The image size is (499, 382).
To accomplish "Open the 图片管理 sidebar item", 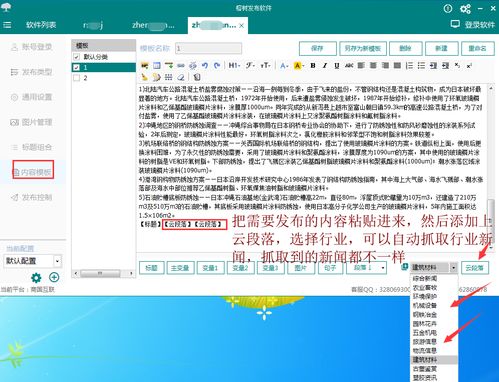I will tap(32, 122).
